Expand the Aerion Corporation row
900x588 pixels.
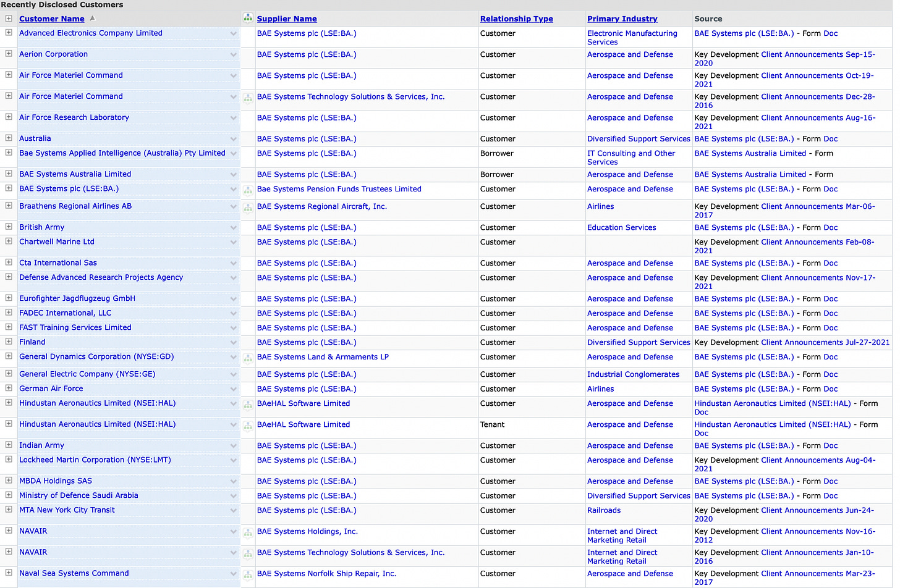(9, 53)
